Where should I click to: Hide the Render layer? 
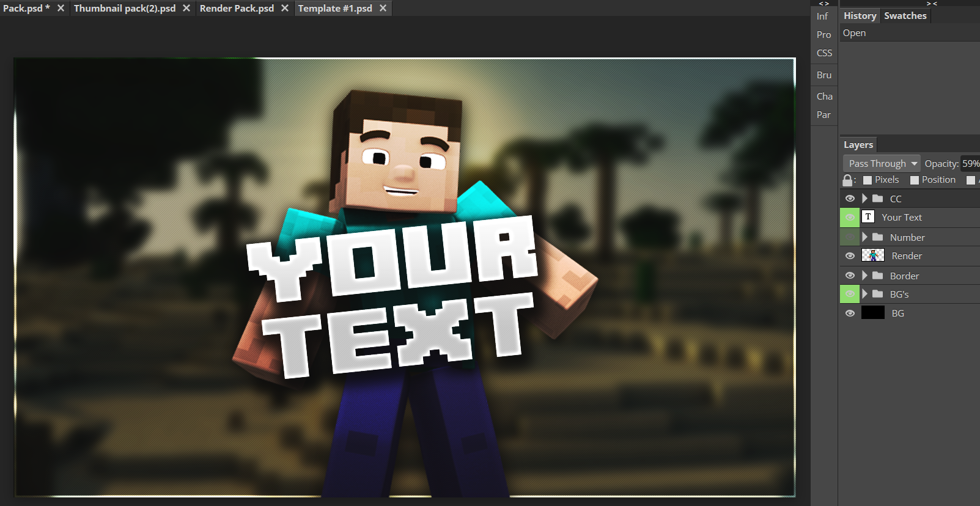coord(850,256)
